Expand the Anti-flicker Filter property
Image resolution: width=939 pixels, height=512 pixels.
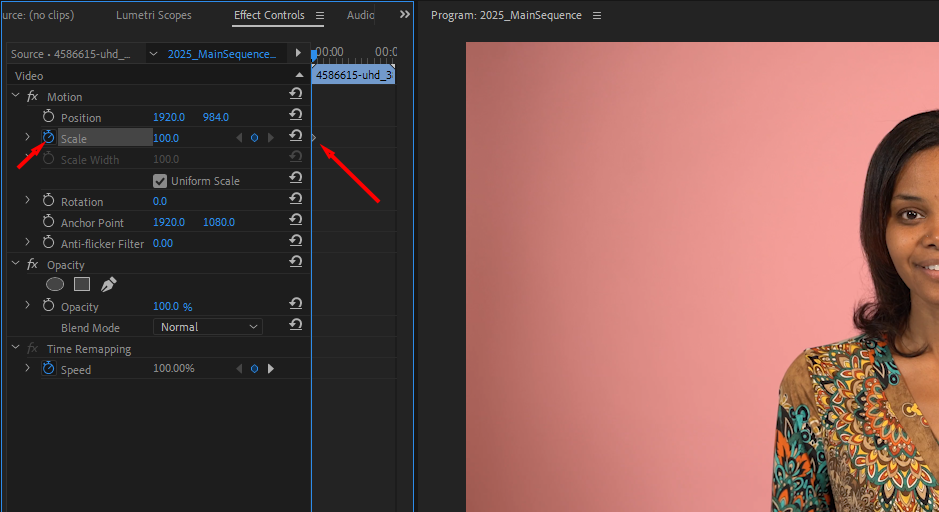coord(27,242)
